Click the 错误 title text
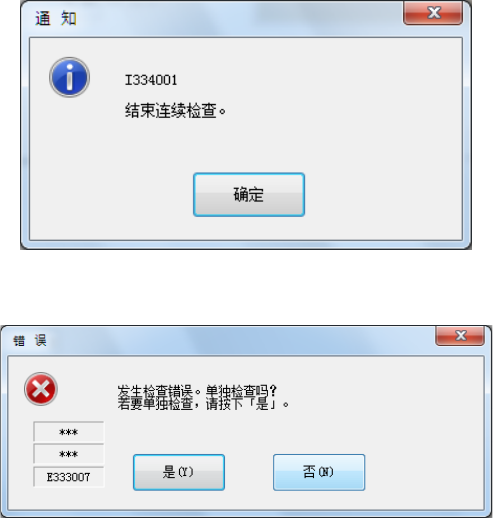This screenshot has width=493, height=518. point(30,340)
